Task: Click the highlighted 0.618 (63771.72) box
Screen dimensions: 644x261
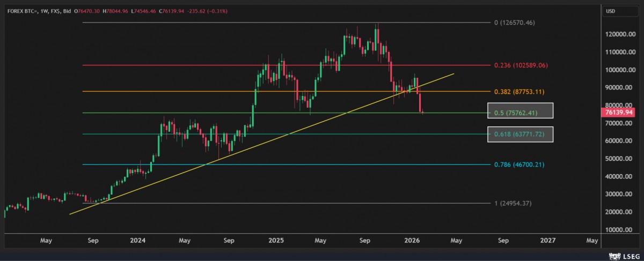Action: point(519,135)
